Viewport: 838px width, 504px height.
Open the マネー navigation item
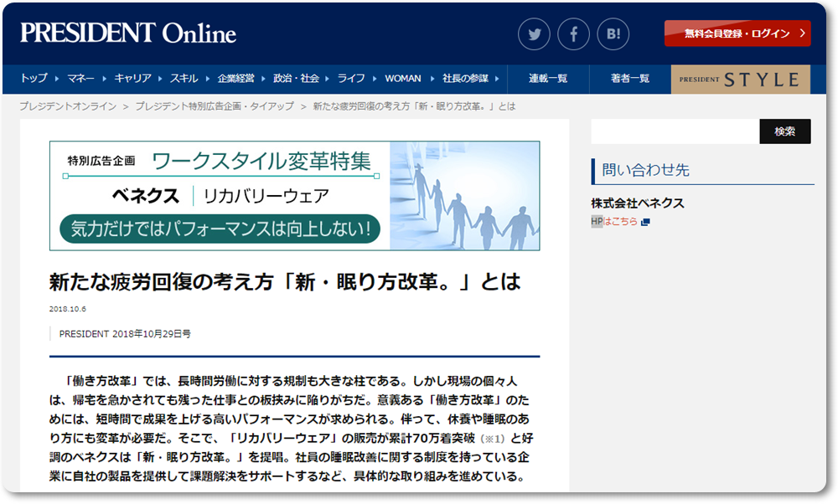coord(80,79)
